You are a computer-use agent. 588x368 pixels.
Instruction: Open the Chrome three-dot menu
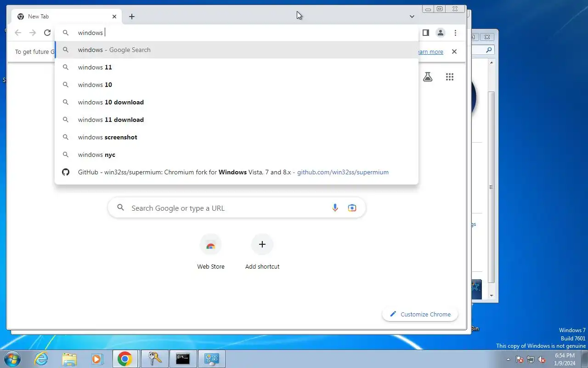[455, 33]
